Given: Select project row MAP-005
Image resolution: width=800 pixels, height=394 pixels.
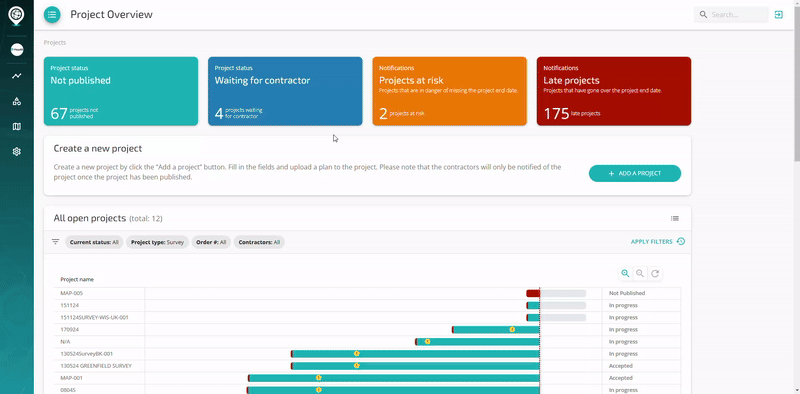Looking at the screenshot, I should [x=367, y=293].
